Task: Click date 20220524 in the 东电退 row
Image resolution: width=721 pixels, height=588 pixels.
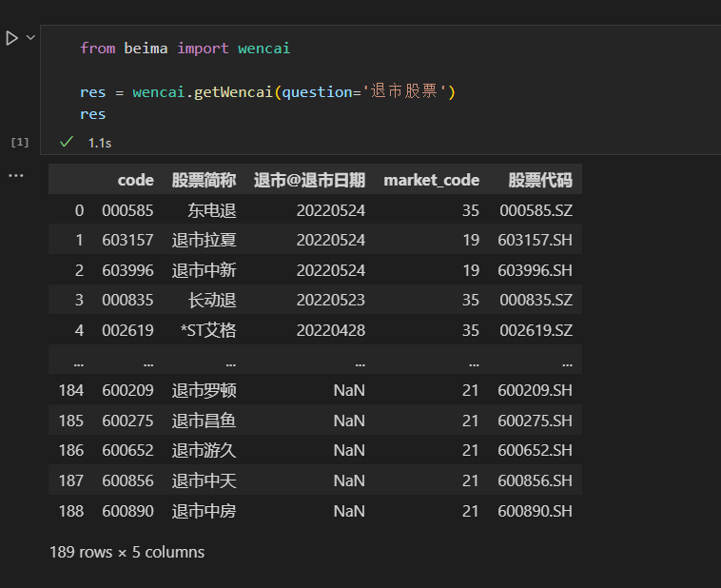Action: point(331,210)
